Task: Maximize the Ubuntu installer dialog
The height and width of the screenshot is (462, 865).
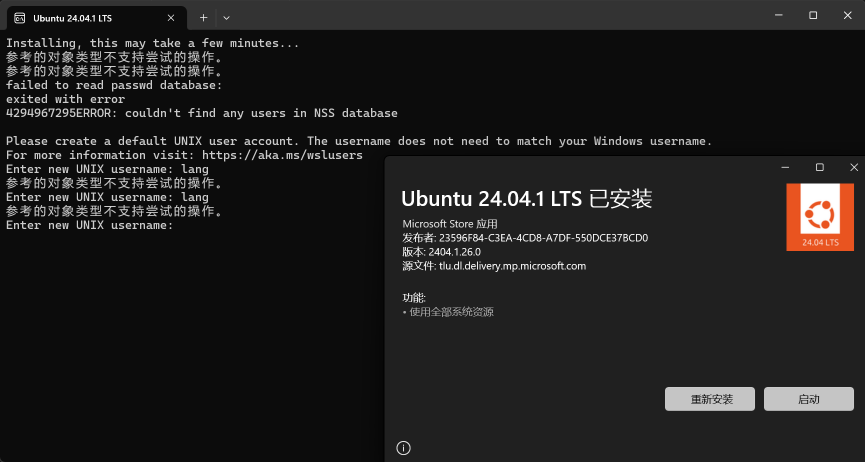Action: 819,167
